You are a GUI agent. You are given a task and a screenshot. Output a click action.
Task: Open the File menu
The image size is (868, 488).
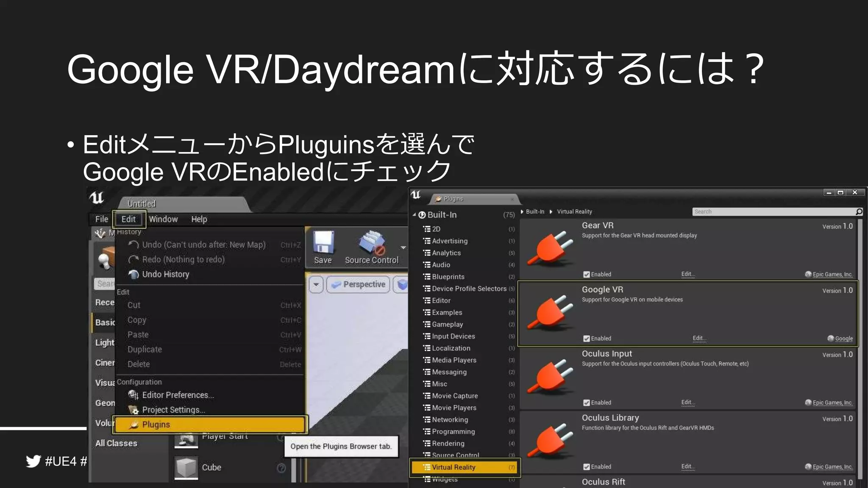pos(102,219)
